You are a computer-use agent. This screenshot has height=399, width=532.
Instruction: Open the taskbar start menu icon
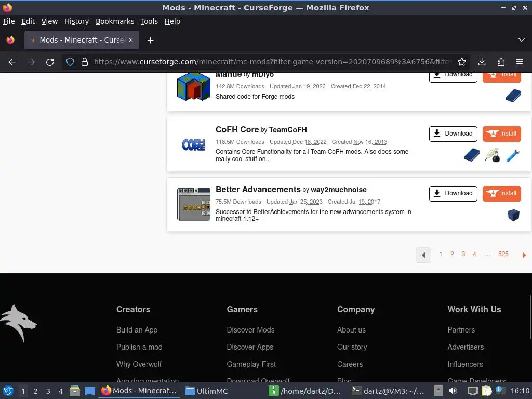[8, 391]
